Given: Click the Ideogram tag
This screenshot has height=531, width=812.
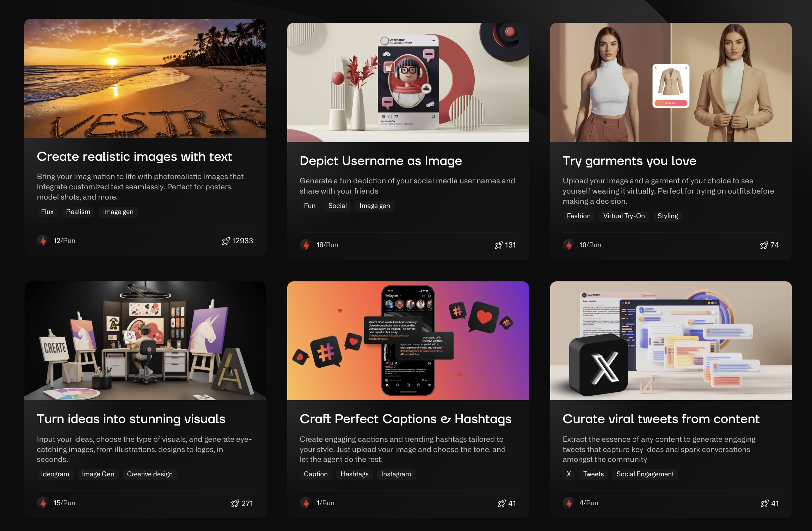Looking at the screenshot, I should [x=55, y=474].
